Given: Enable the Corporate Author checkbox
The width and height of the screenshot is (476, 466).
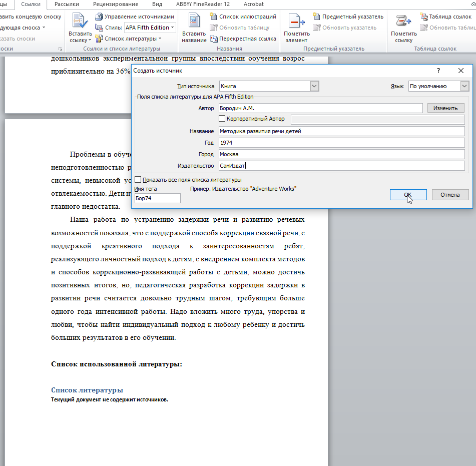Looking at the screenshot, I should pos(222,119).
